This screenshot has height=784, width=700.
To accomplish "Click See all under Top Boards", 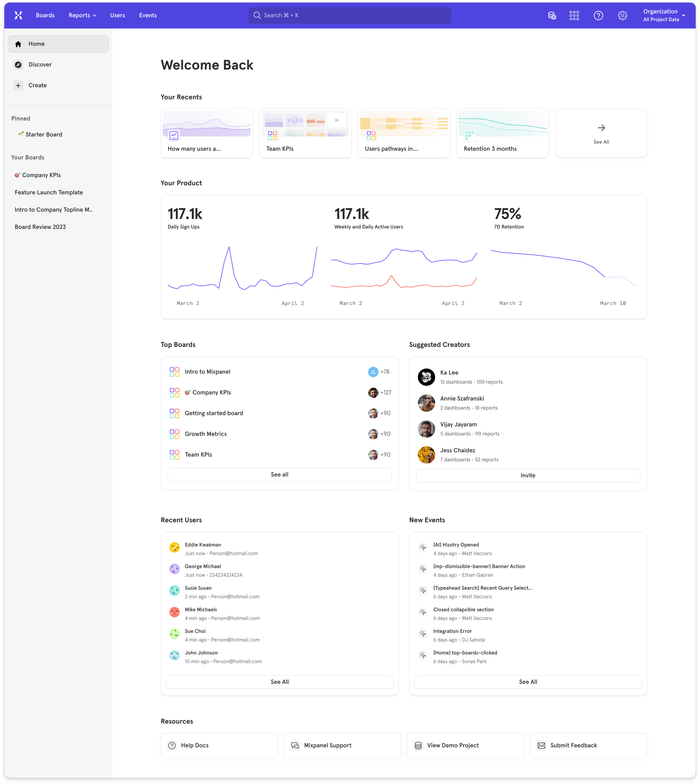I will tap(279, 475).
